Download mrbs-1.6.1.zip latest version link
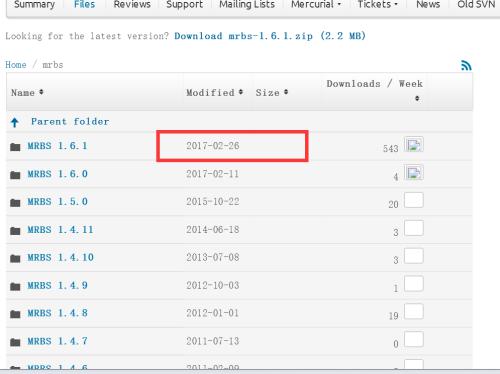The width and height of the screenshot is (500, 374). pyautogui.click(x=270, y=36)
